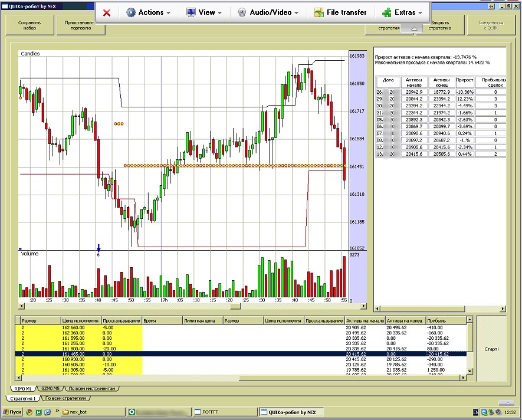
Task: Expand the View dropdown arrow
Action: tap(220, 13)
